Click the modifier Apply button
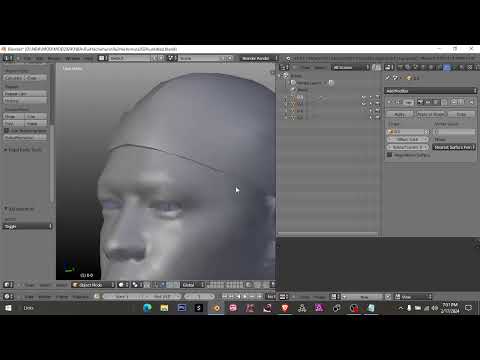Screen dimensions: 480x360 [x=399, y=114]
